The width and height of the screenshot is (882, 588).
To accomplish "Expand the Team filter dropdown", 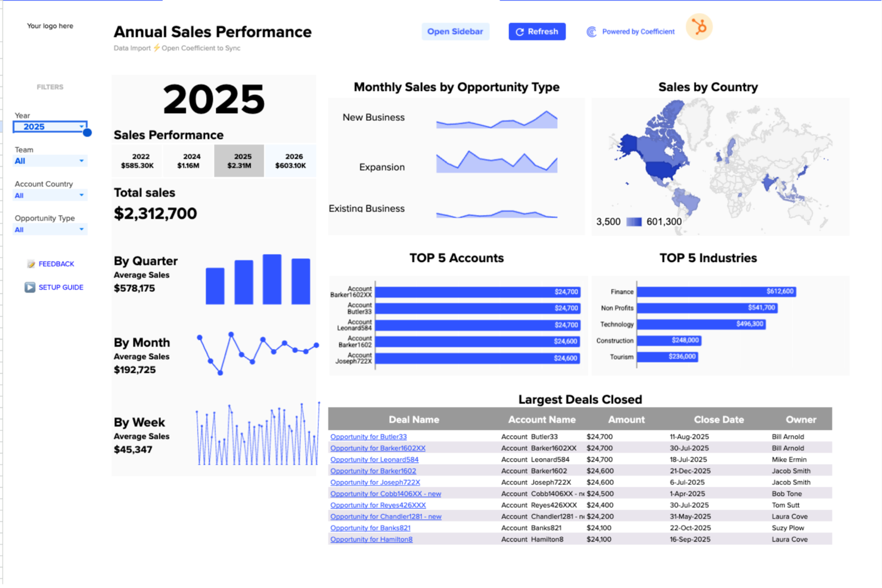I will point(49,161).
